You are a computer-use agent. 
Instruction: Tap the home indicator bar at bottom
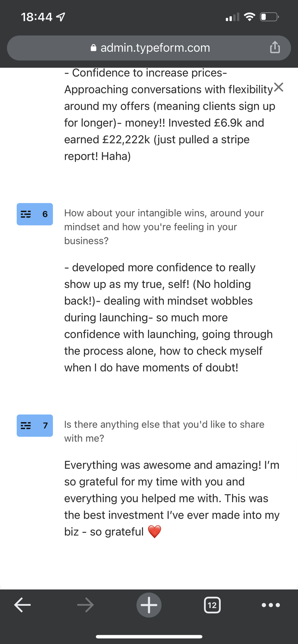pyautogui.click(x=149, y=637)
